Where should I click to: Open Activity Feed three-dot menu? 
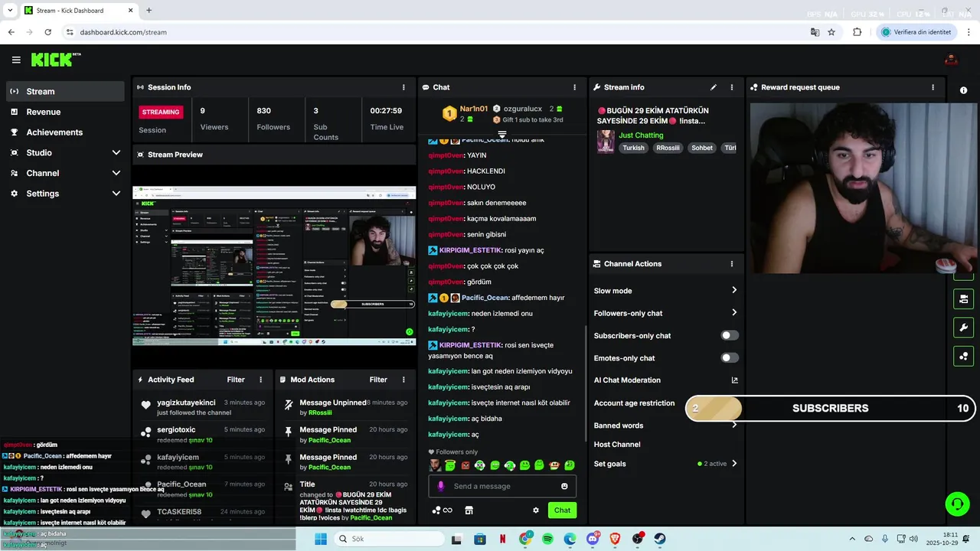tap(260, 380)
